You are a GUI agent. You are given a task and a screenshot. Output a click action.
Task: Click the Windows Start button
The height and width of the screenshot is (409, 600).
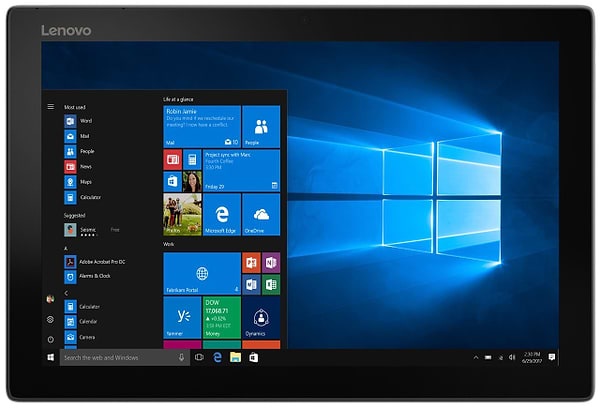(x=51, y=357)
